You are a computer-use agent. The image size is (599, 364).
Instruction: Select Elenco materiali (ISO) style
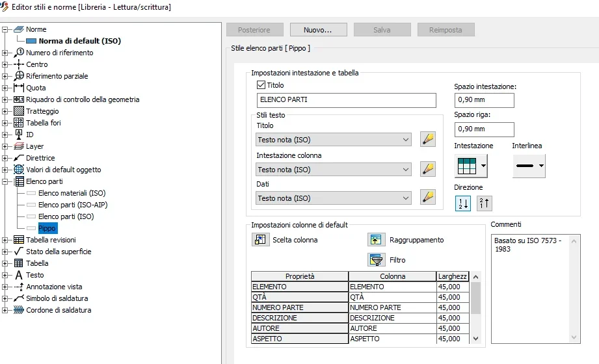72,193
